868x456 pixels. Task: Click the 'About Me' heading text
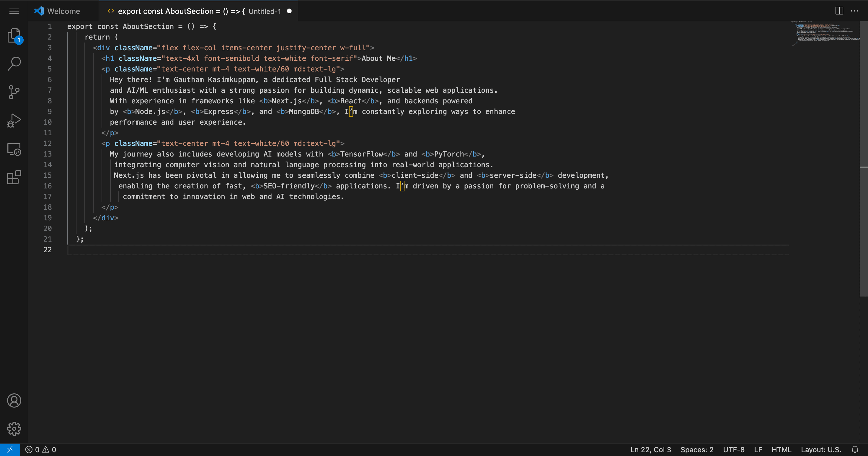click(378, 58)
